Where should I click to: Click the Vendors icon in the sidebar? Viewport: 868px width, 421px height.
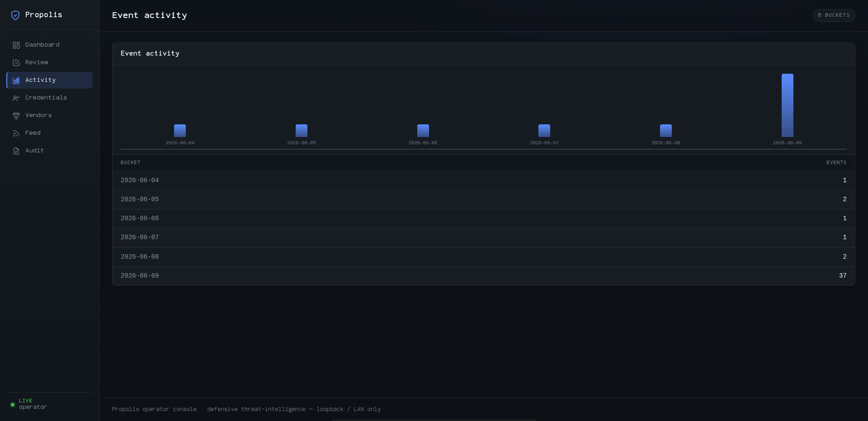16,116
